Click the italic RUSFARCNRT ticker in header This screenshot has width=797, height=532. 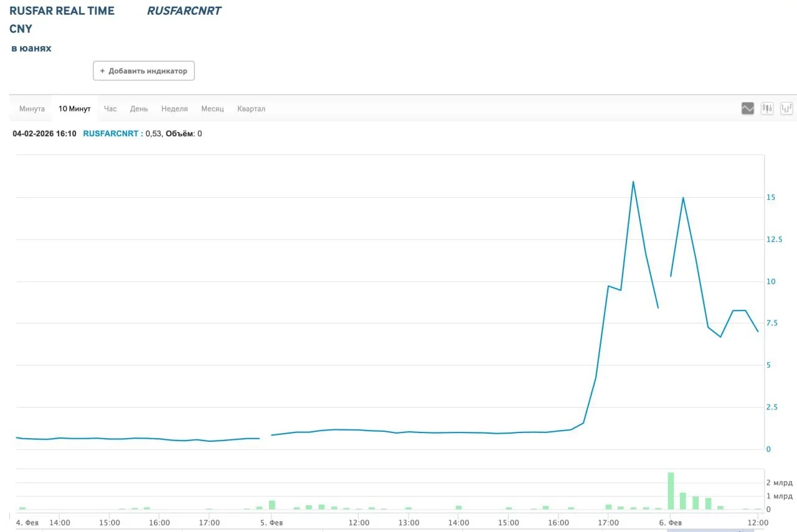tap(184, 11)
